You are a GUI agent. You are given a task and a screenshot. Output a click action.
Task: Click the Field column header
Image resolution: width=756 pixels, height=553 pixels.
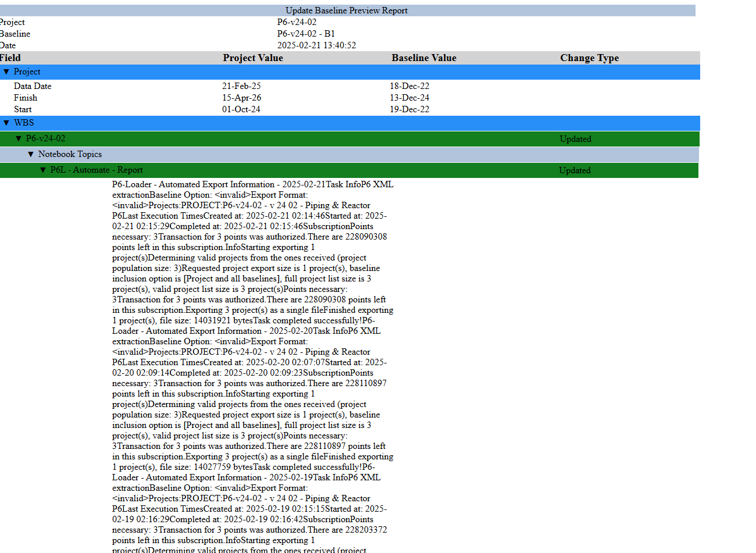pos(10,58)
